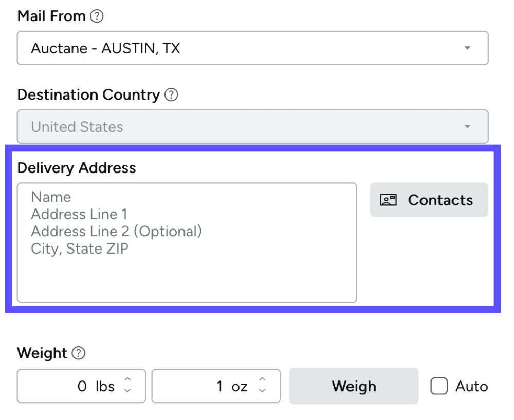Image resolution: width=514 pixels, height=420 pixels.
Task: Open Contacts via its text label
Action: [440, 200]
